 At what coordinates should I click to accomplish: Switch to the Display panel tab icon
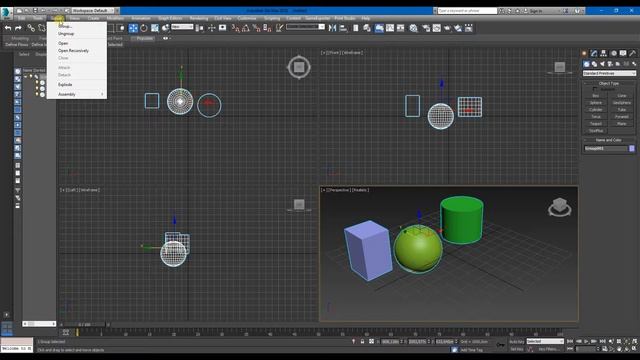(x=623, y=53)
